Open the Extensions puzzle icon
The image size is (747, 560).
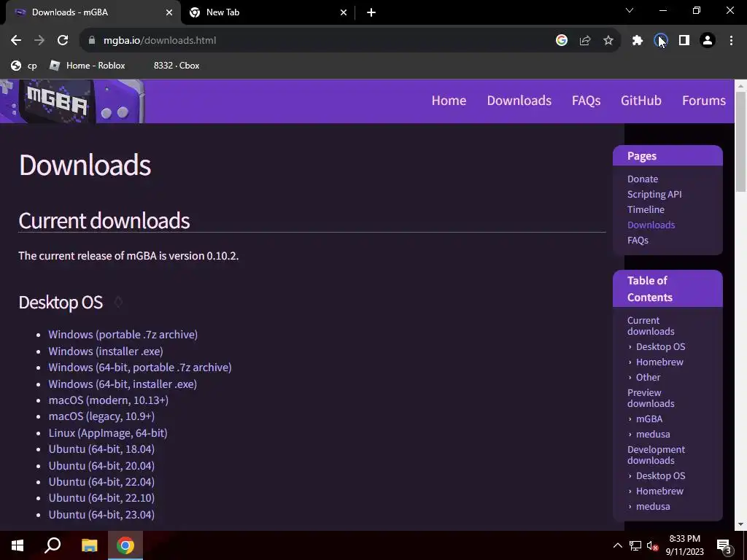(x=638, y=41)
